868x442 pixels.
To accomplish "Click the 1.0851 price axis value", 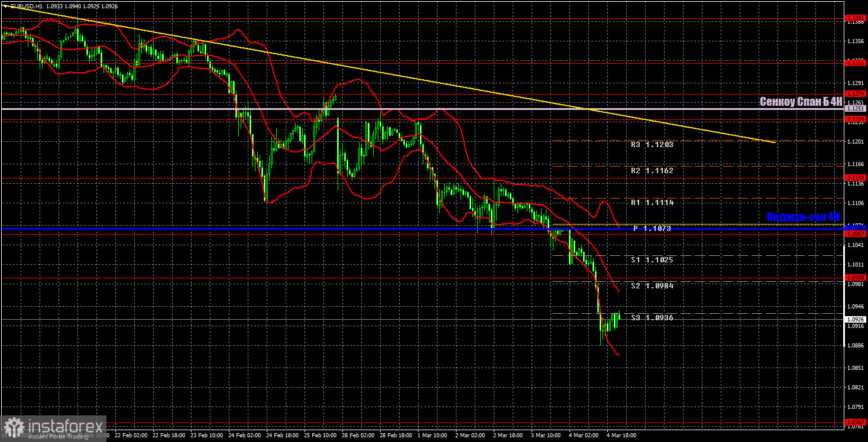I will [x=856, y=368].
